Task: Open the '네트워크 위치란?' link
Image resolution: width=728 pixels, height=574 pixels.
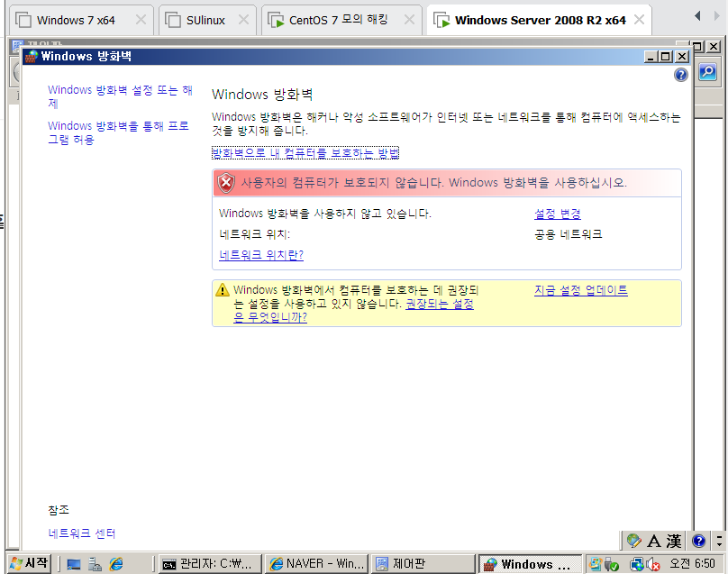Action: (261, 254)
